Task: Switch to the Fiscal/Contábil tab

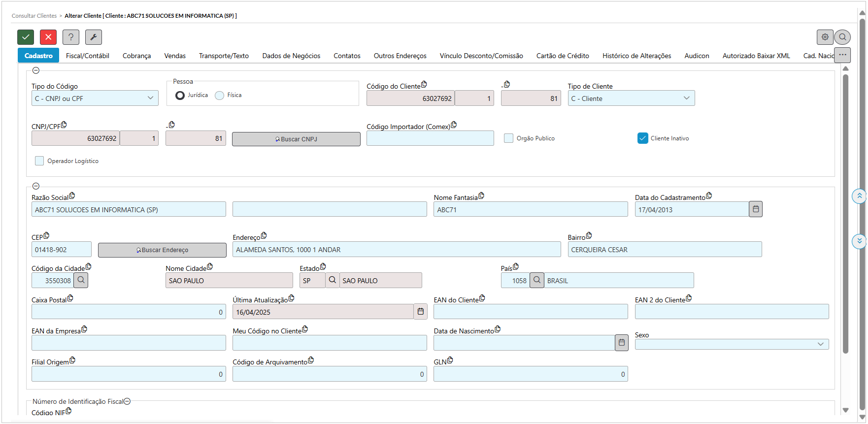Action: pos(88,56)
